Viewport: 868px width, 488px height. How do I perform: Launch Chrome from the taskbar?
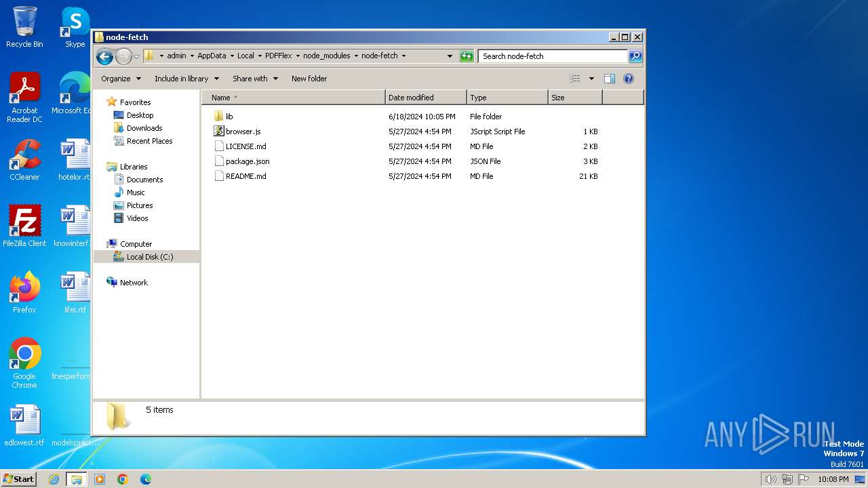tap(123, 479)
